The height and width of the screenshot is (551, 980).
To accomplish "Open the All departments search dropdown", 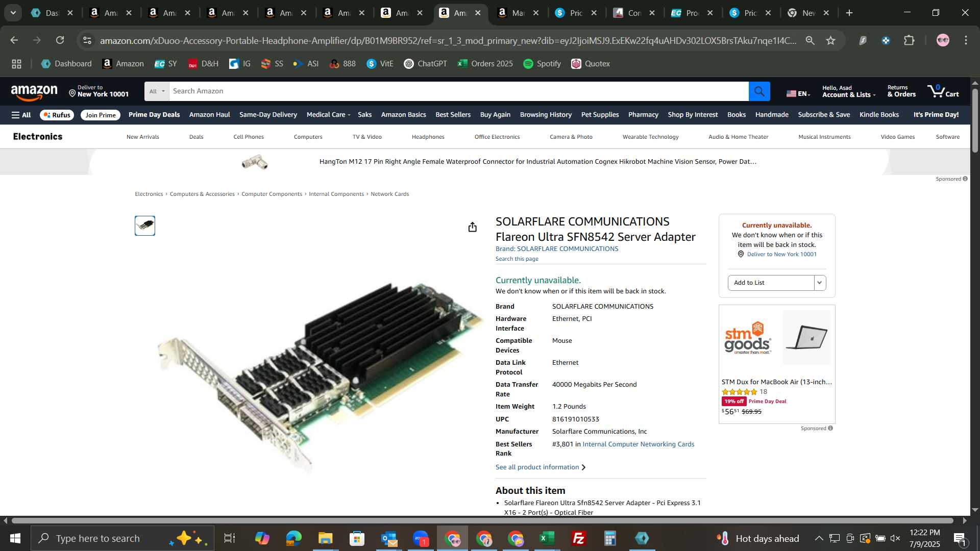I will pos(157,91).
